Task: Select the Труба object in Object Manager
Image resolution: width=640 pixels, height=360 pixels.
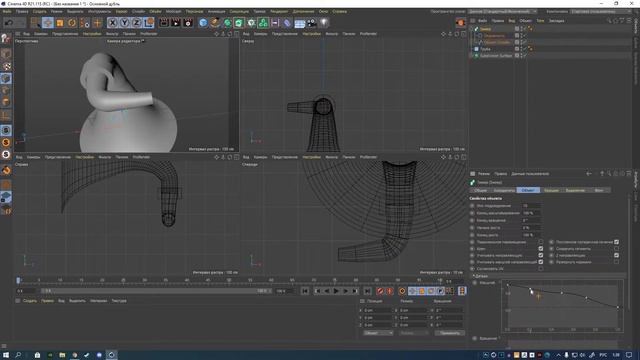Action: (485, 49)
